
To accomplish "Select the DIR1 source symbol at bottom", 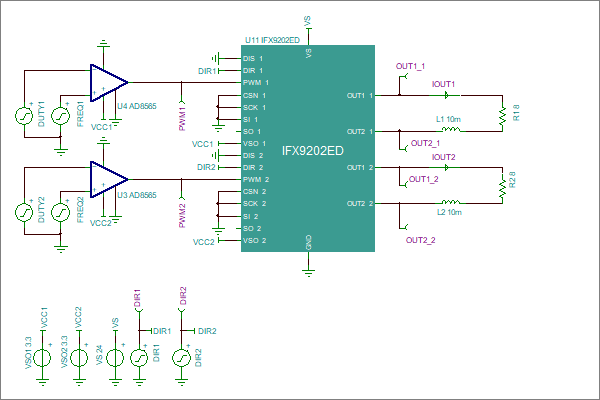I will coord(139,358).
